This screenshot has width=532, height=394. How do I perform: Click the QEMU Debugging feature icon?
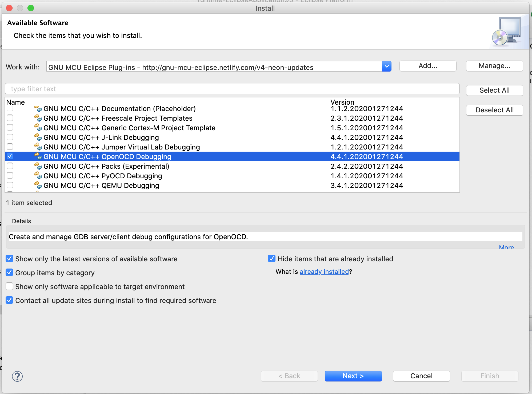click(38, 185)
